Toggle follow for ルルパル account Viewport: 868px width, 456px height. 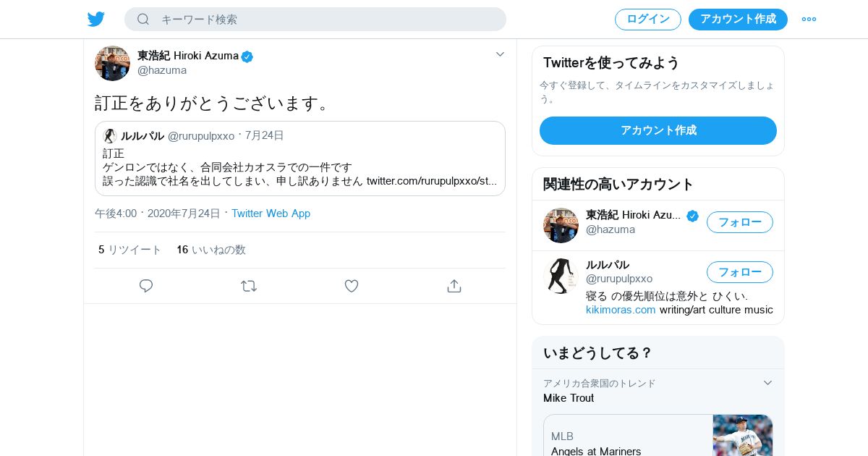[739, 272]
